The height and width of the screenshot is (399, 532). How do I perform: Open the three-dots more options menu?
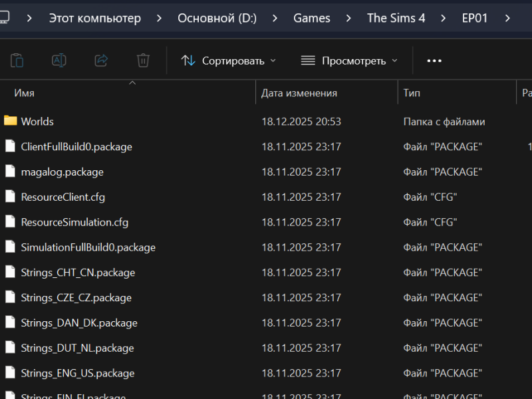point(434,61)
